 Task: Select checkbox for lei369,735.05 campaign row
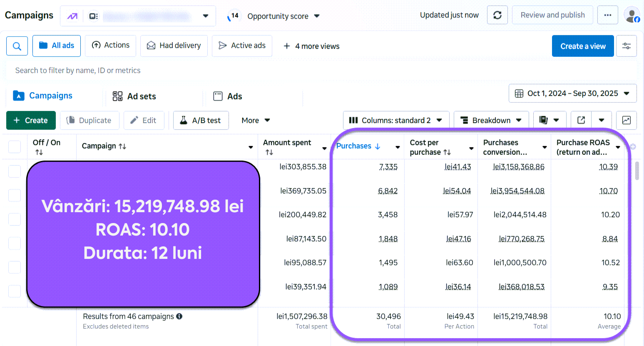(15, 195)
